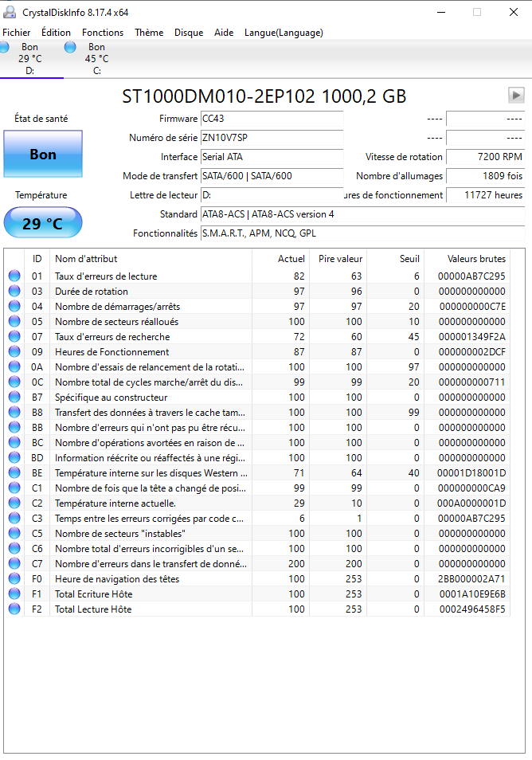Click the drive letter field D:
The height and width of the screenshot is (760, 532).
272,195
